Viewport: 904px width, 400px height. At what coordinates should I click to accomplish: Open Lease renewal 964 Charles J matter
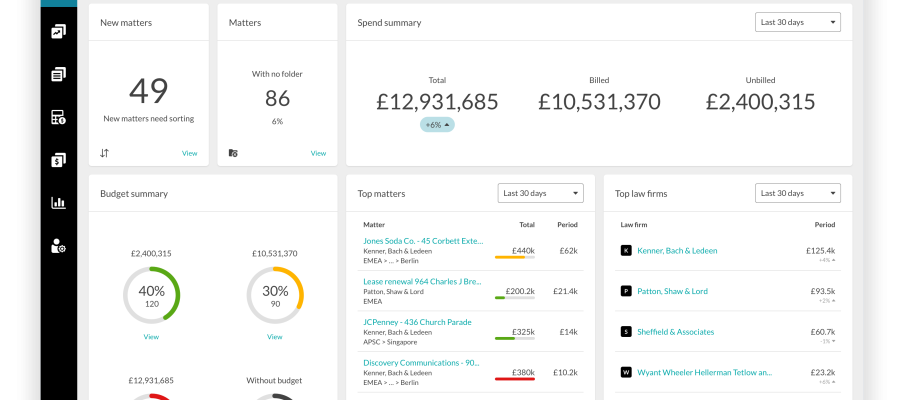(422, 281)
